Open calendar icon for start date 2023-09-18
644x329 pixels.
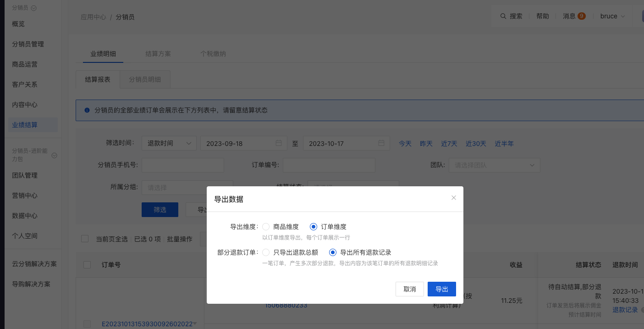click(x=279, y=143)
